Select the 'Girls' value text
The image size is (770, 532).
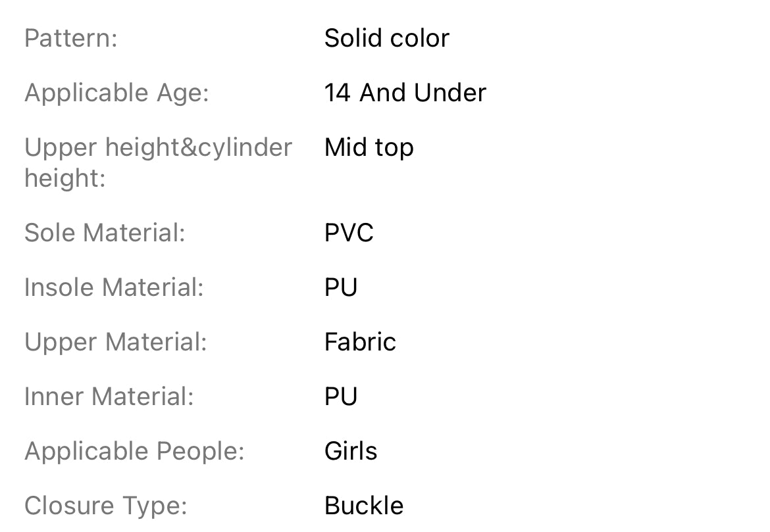[x=351, y=451]
